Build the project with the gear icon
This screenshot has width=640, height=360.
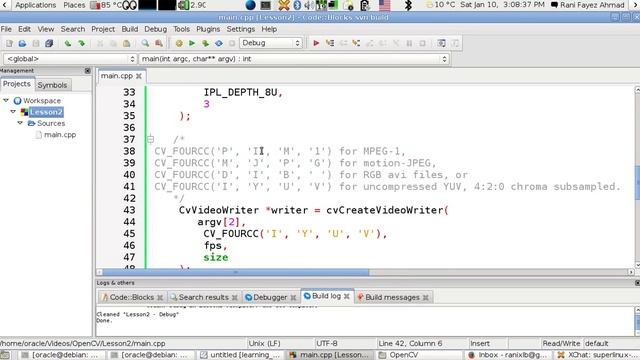[179, 43]
